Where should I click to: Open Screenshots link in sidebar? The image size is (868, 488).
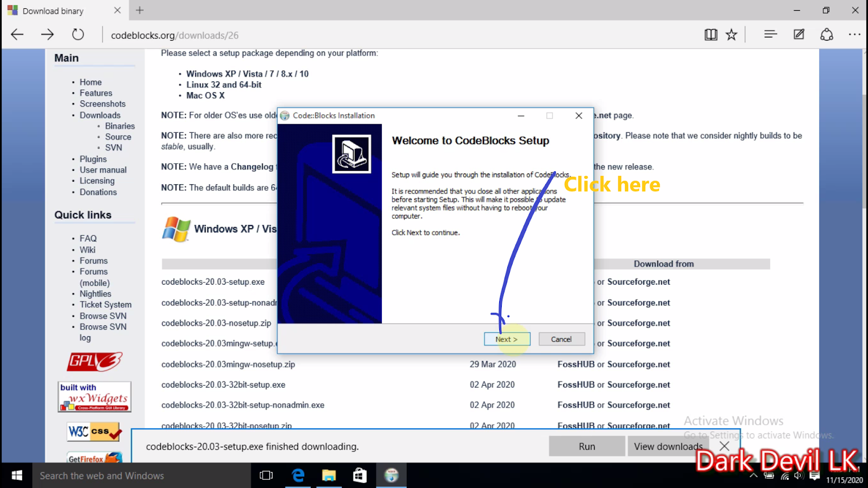point(103,104)
